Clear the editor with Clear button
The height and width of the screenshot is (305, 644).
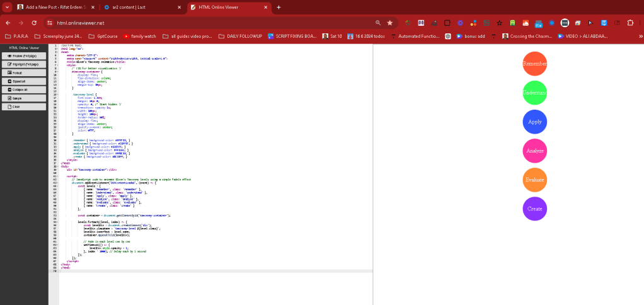(x=24, y=106)
